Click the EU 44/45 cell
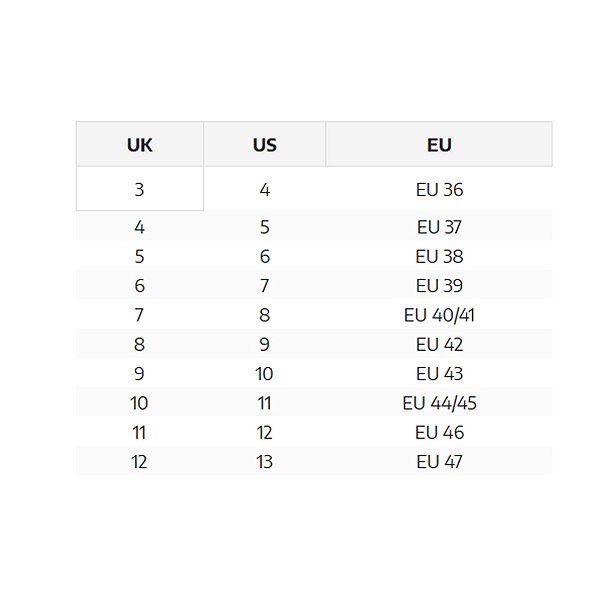600x600 pixels. point(439,403)
